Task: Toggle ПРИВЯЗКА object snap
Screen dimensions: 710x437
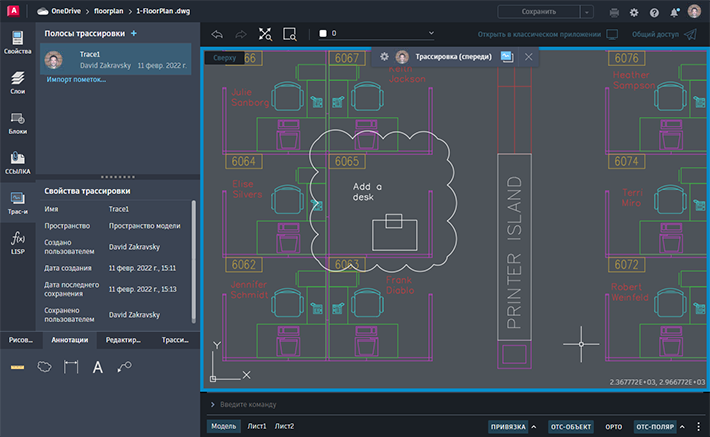Action: (x=508, y=427)
